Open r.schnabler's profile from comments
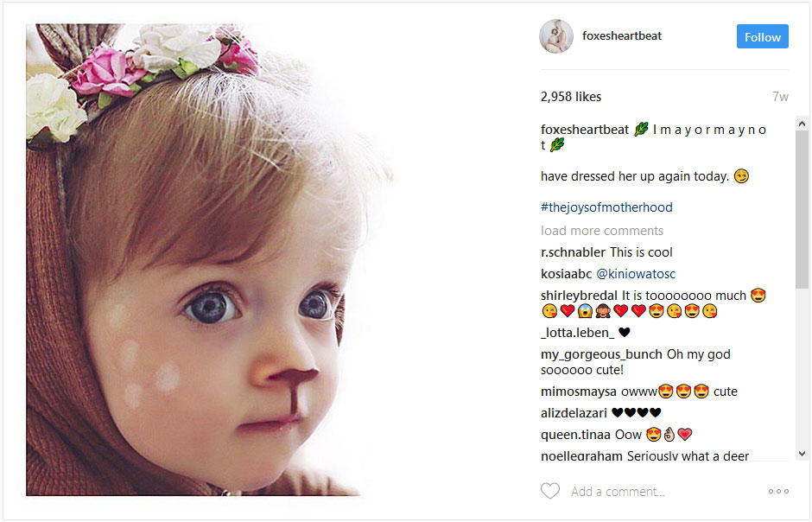812x522 pixels. click(x=573, y=252)
